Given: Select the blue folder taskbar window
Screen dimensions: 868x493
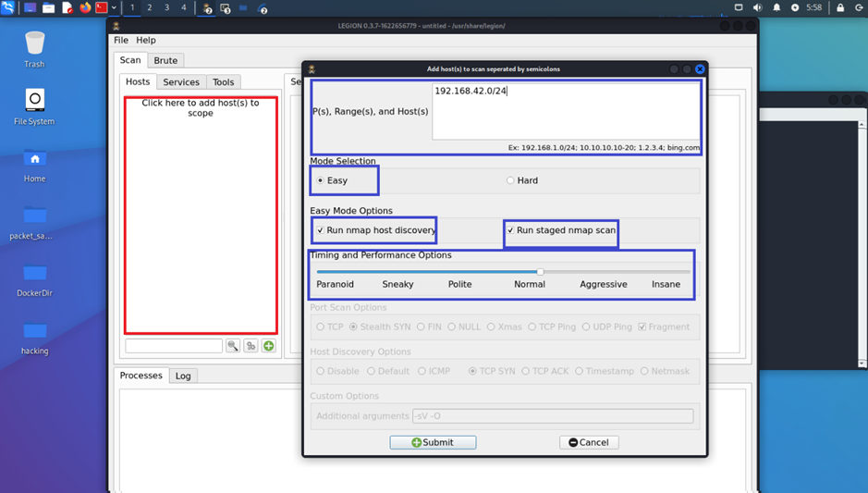Looking at the screenshot, I should pos(243,7).
